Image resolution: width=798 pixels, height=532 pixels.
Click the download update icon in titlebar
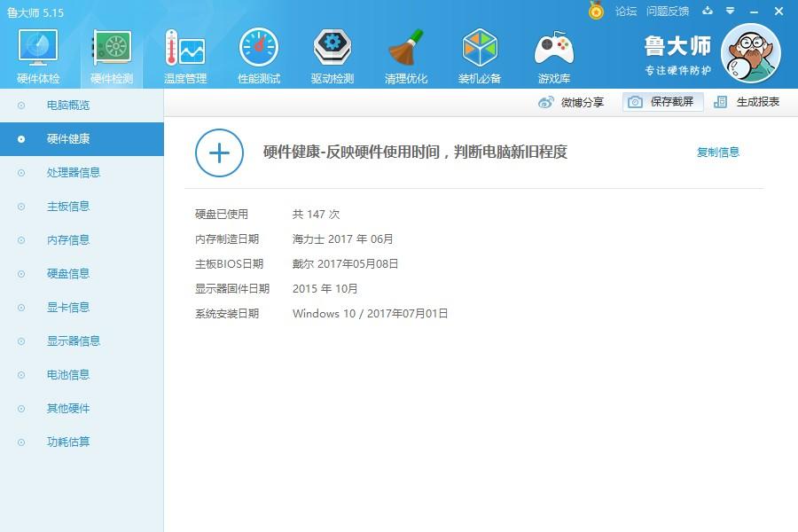(x=707, y=12)
